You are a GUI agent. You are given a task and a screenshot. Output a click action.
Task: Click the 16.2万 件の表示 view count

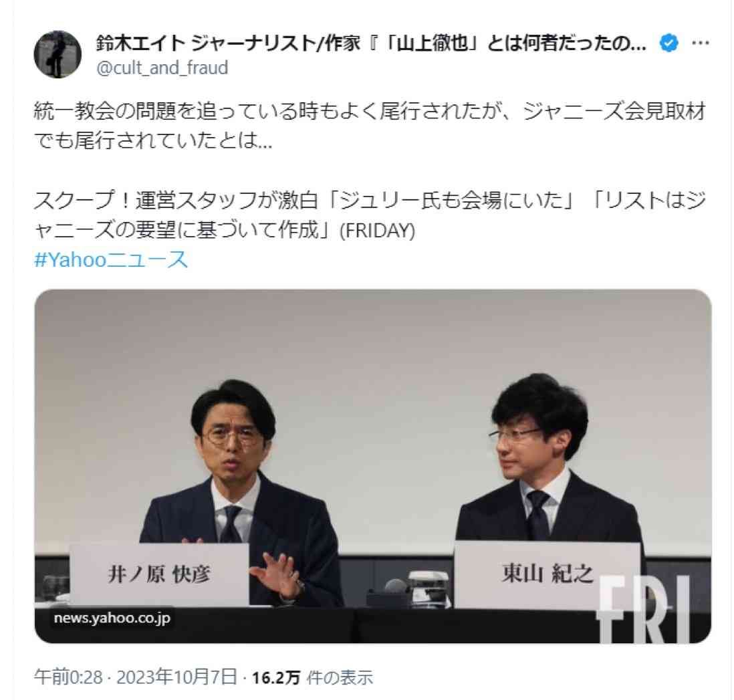pyautogui.click(x=312, y=677)
